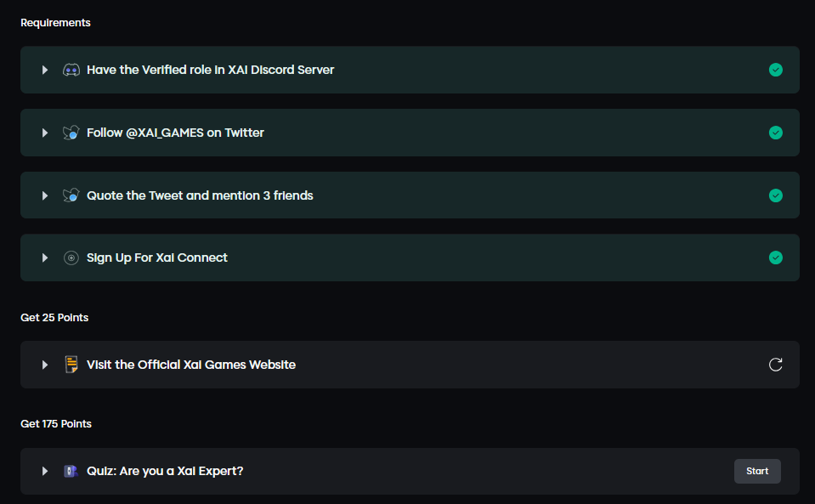Expand the Visit Official Xai Games Website task

[45, 365]
